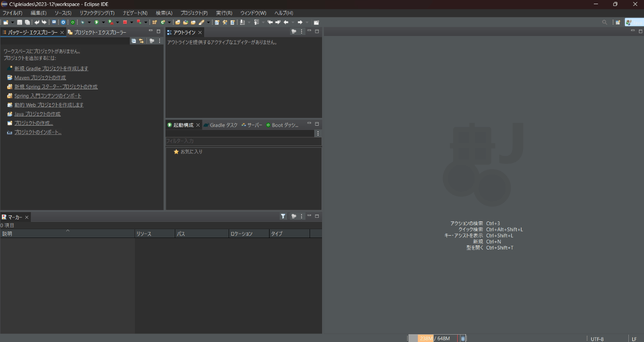Viewport: 644px width, 342px height.
Task: Click the Search flashlight toolbar icon
Action: [x=201, y=22]
